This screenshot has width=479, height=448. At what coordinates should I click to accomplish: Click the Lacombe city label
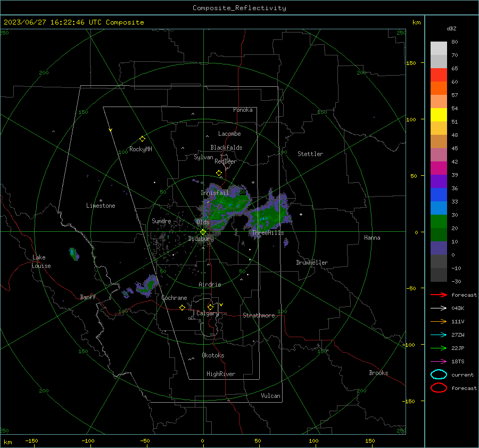(x=229, y=134)
